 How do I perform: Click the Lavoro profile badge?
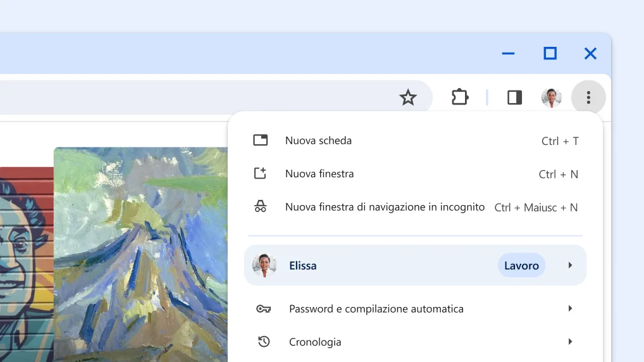tap(522, 265)
